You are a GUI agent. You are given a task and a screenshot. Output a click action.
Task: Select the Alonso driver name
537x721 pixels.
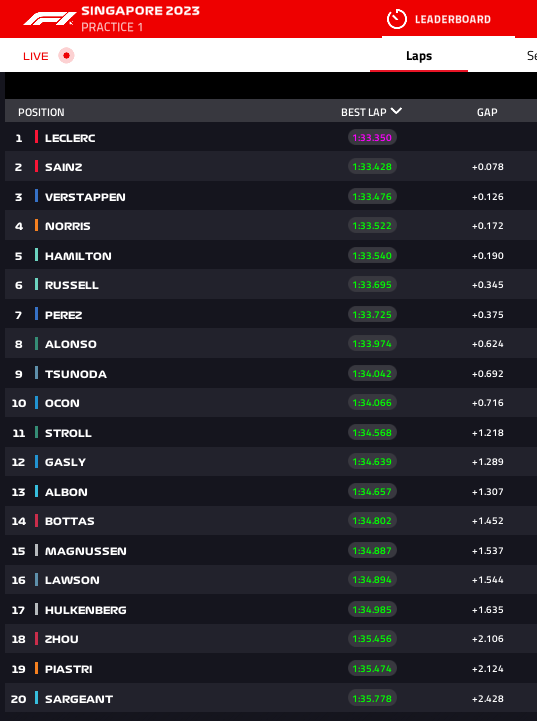coord(71,344)
